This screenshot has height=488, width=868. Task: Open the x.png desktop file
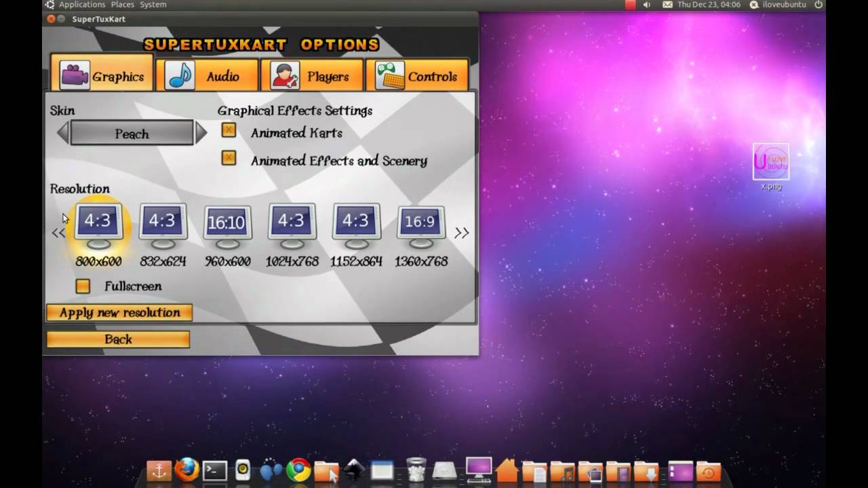coord(771,166)
